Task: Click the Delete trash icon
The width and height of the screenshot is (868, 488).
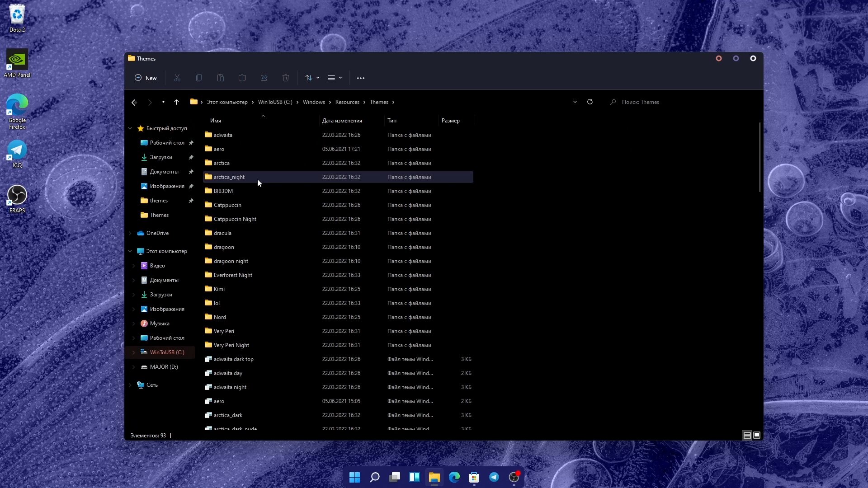Action: [285, 78]
